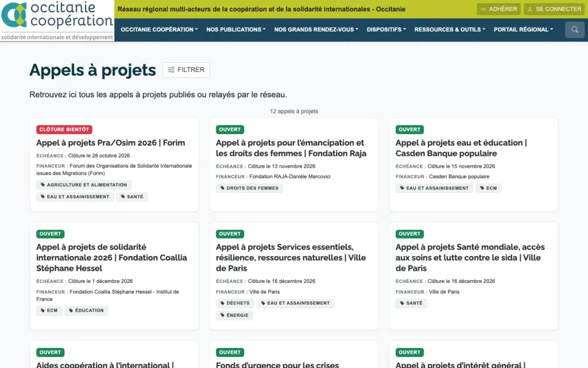Click text 'Clôture le 13 novembre 2026'
The width and height of the screenshot is (588, 368).
pyautogui.click(x=281, y=166)
